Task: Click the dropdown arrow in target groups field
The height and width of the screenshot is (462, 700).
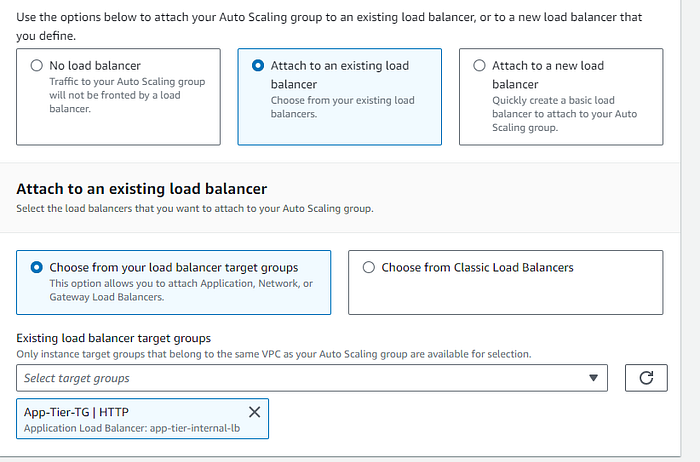Action: [593, 378]
